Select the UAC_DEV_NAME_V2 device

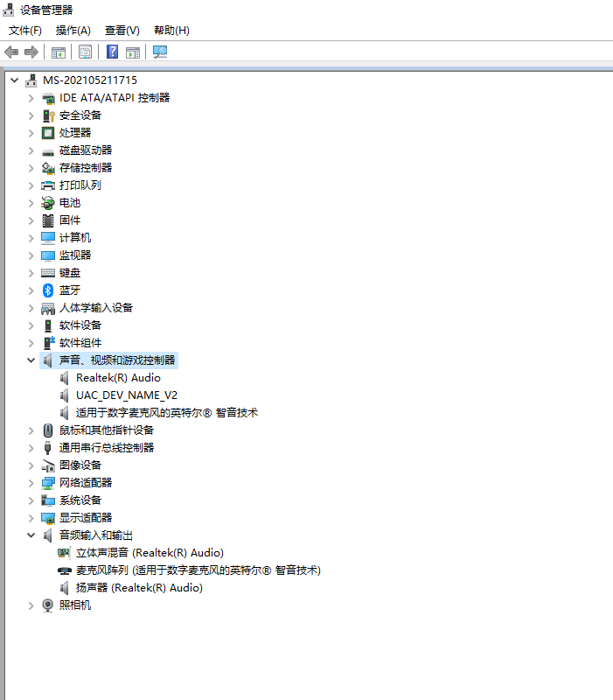[x=127, y=395]
